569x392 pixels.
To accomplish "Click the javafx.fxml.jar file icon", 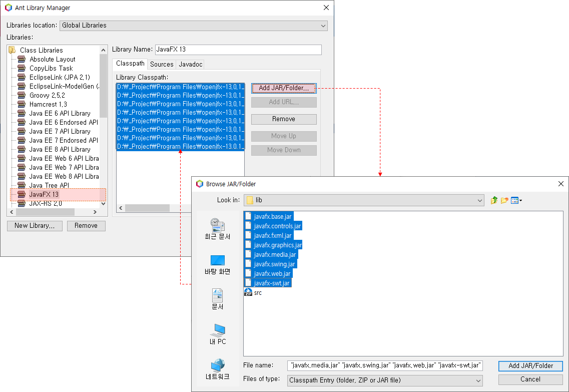I will pos(248,235).
